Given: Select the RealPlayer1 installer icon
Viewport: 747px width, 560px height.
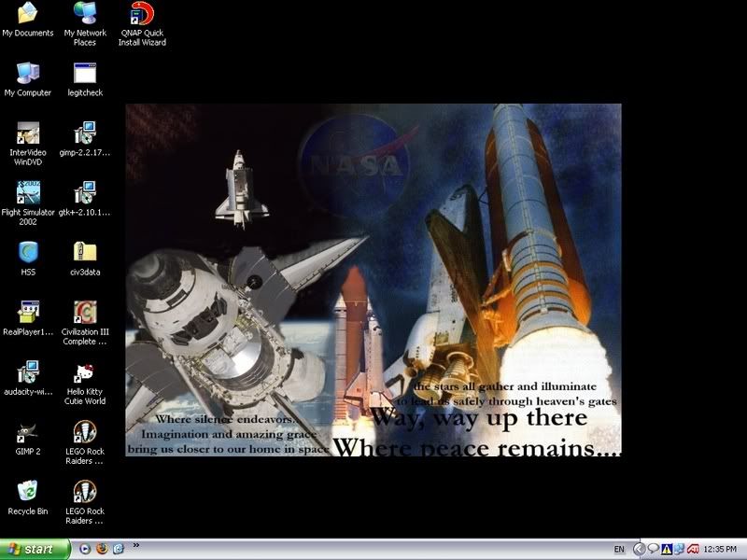Looking at the screenshot, I should (28, 318).
